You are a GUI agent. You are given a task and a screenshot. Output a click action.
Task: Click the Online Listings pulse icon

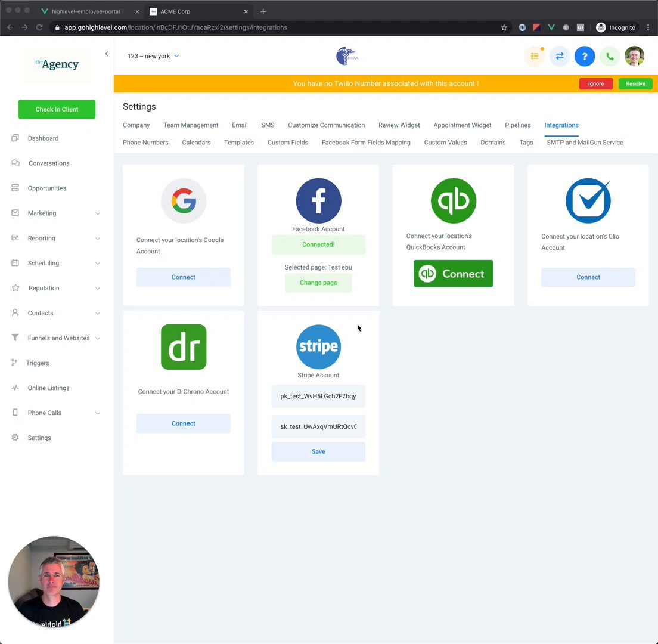[15, 388]
